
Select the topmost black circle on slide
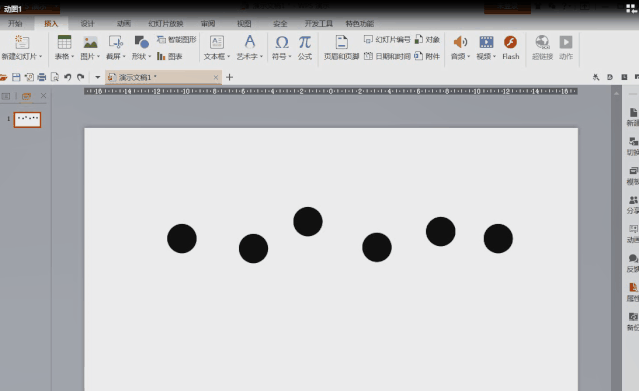pyautogui.click(x=308, y=221)
